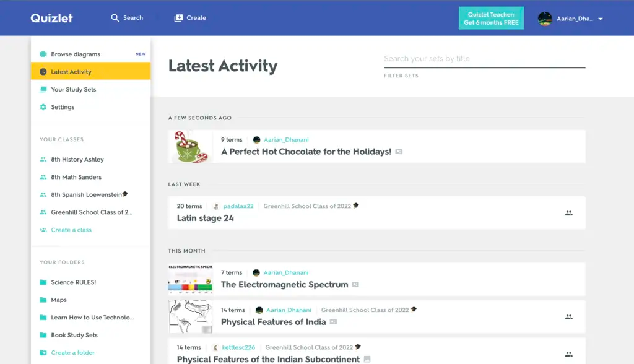Click the people icon beside 8th History Ashley
This screenshot has height=364, width=634.
coord(43,159)
